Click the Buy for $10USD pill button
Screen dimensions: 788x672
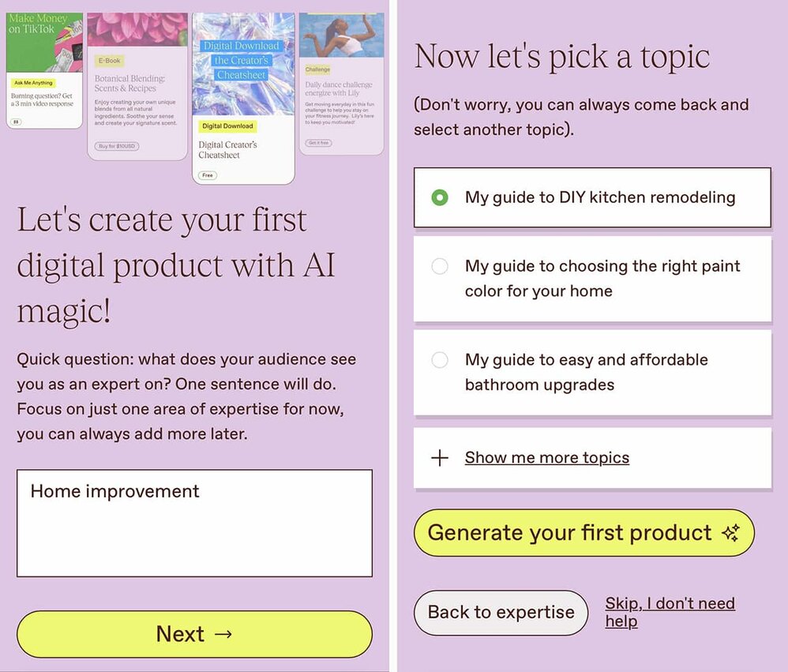pos(115,146)
